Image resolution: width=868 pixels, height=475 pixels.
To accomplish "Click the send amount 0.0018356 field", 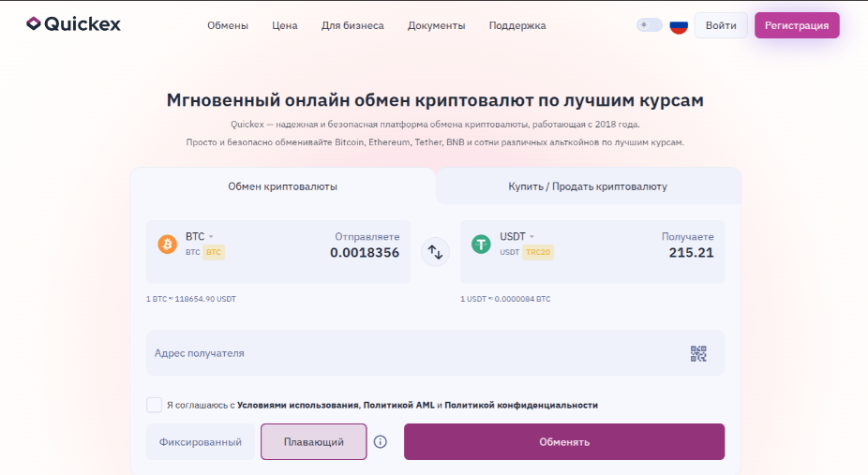I will click(365, 253).
